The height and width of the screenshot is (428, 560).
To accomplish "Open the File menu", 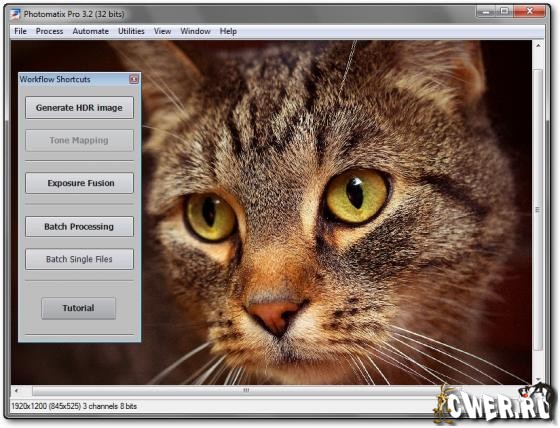I will pos(20,31).
